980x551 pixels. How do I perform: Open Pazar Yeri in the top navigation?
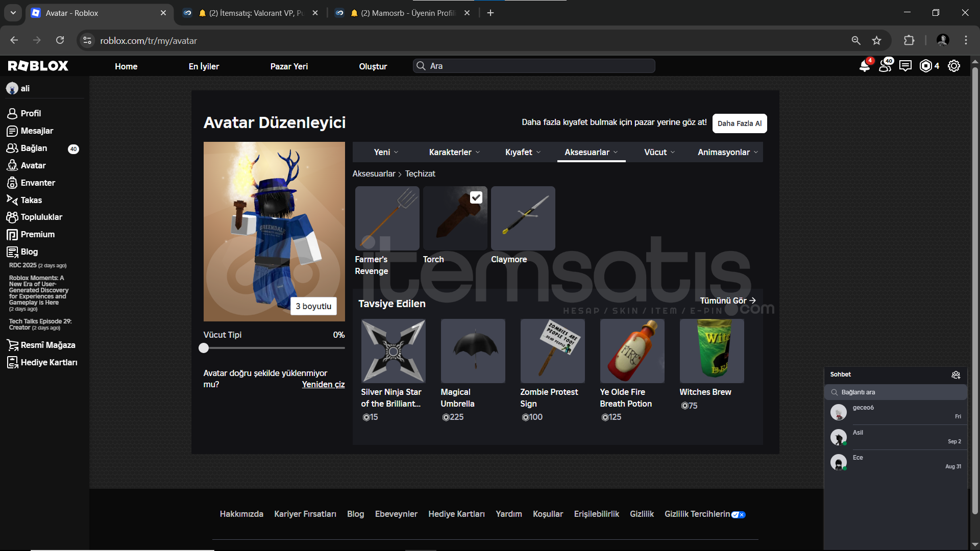(289, 66)
